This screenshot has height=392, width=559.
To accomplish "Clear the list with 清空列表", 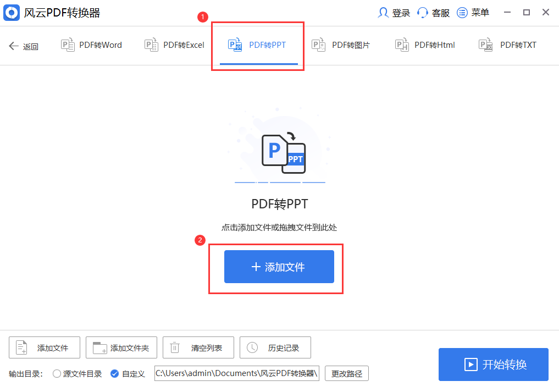I will 198,347.
